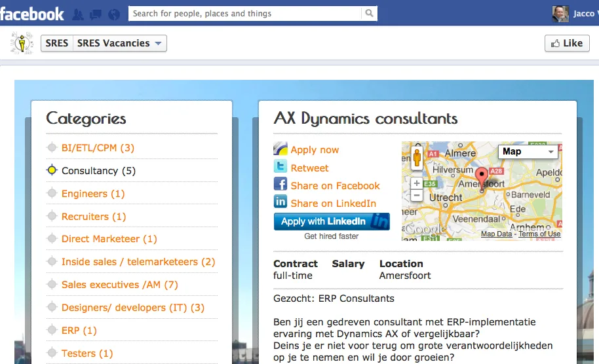Click Apply with LinkedIn button
This screenshot has height=364, width=599.
[332, 221]
